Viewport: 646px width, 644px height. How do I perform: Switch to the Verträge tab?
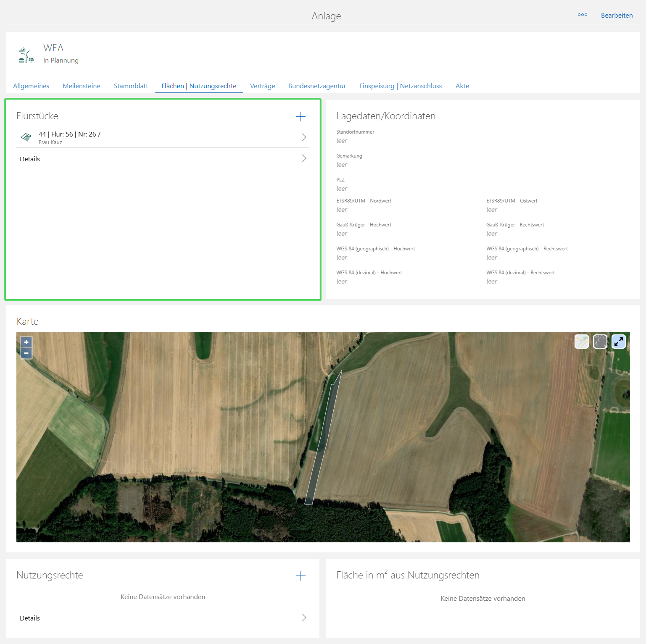pyautogui.click(x=262, y=86)
